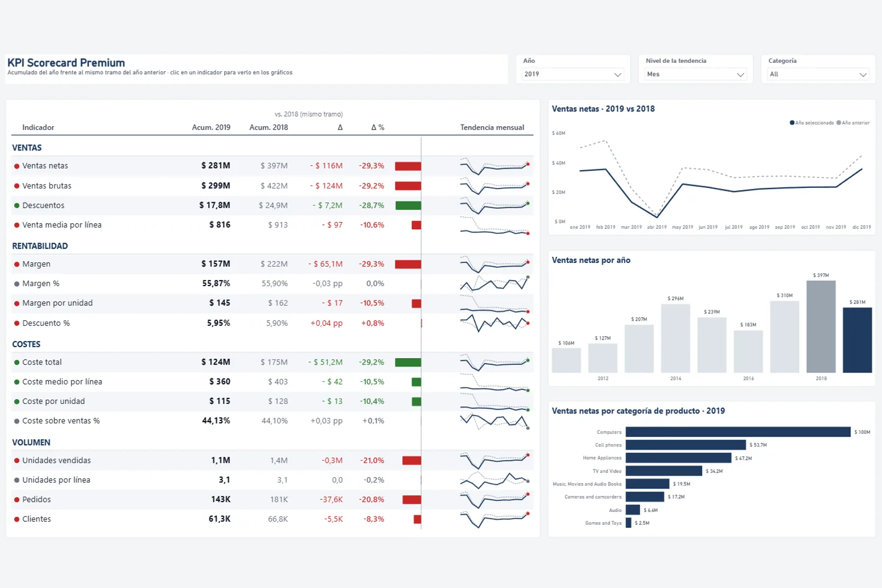Image resolution: width=882 pixels, height=588 pixels.
Task: Select the Cameras and camcorders bar
Action: pos(645,497)
